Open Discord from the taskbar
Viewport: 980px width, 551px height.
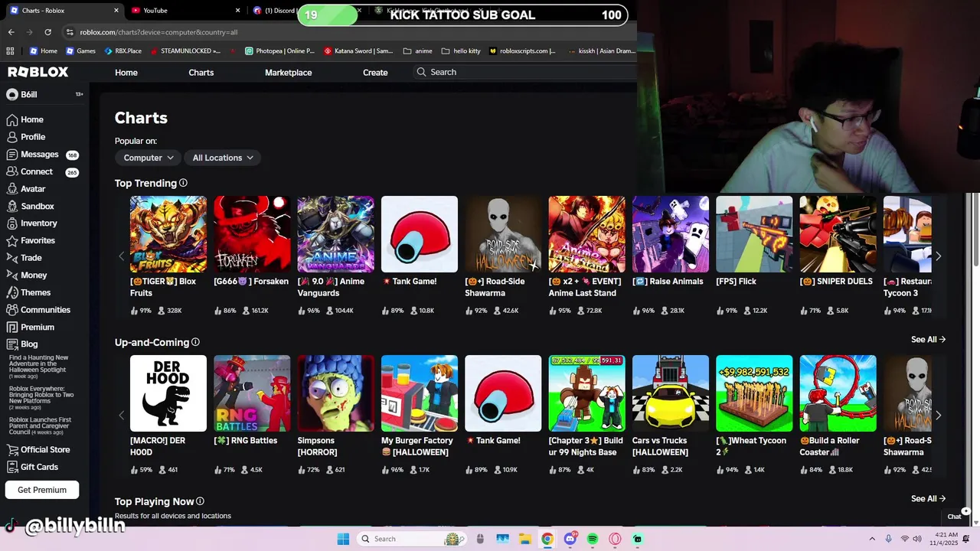(570, 539)
